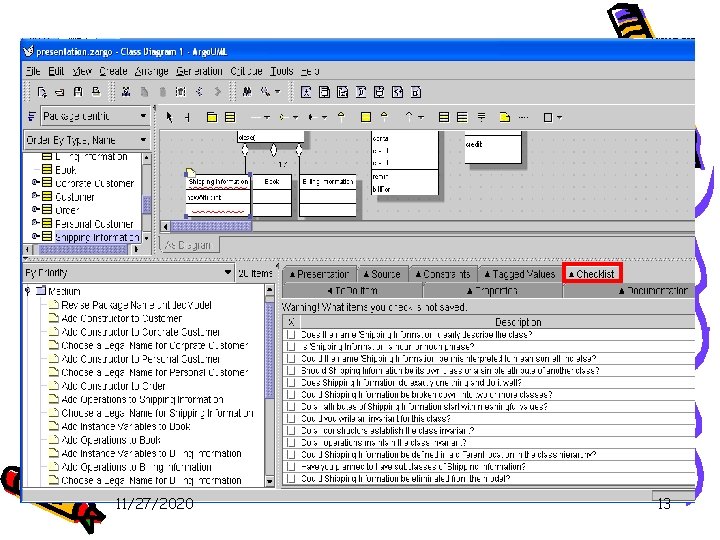Check 'Could you write an invariant' item

click(291, 418)
